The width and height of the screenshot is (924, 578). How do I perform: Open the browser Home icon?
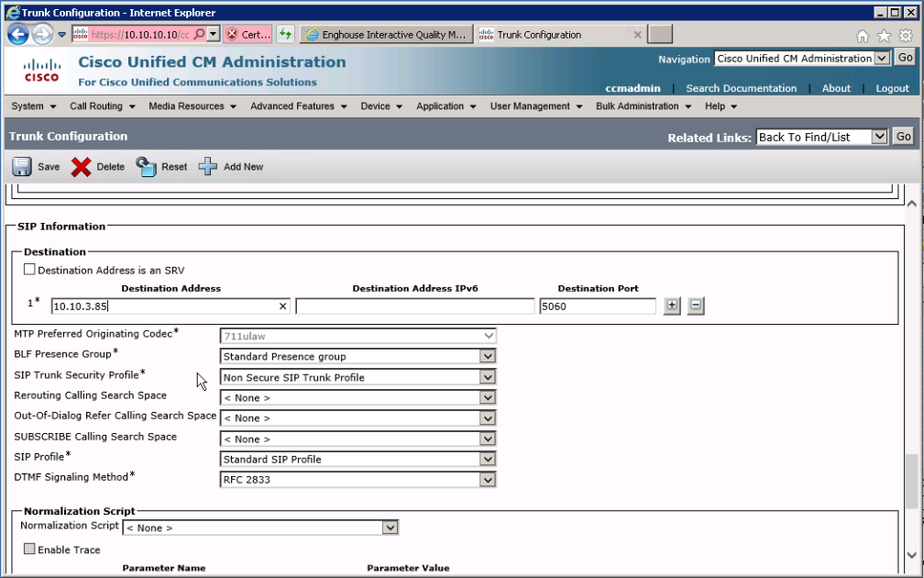[x=862, y=36]
